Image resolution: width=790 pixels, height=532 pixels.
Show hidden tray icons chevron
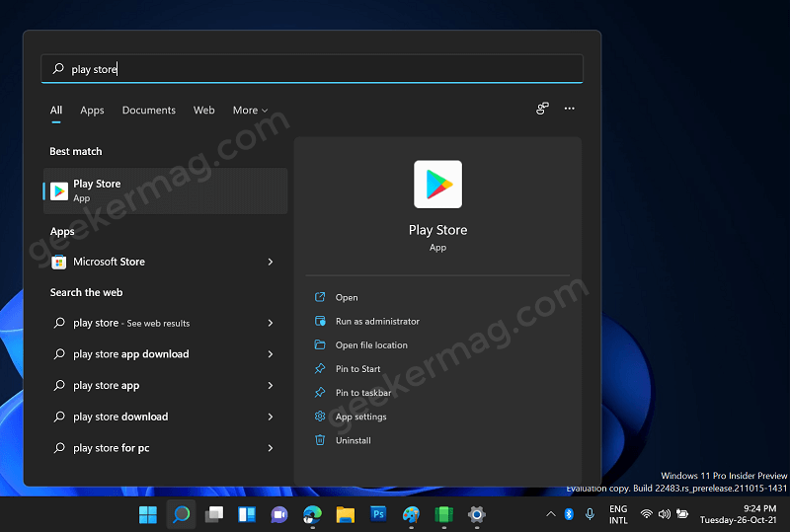(551, 514)
